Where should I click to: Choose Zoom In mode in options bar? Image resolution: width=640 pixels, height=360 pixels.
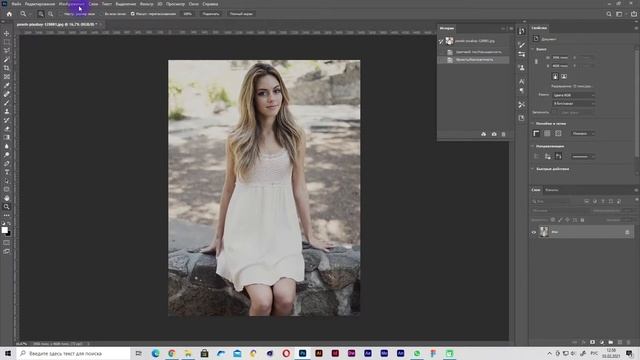(x=41, y=14)
